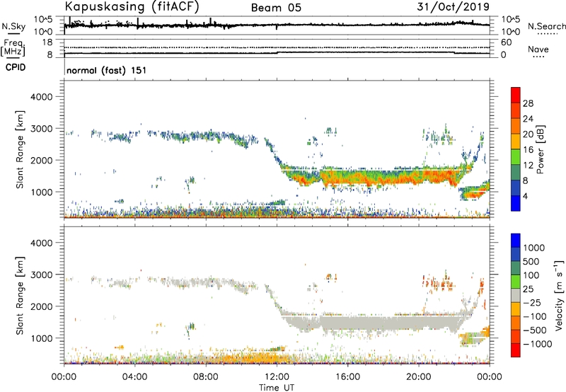Click the date label 31/Oct/2019

pos(453,7)
